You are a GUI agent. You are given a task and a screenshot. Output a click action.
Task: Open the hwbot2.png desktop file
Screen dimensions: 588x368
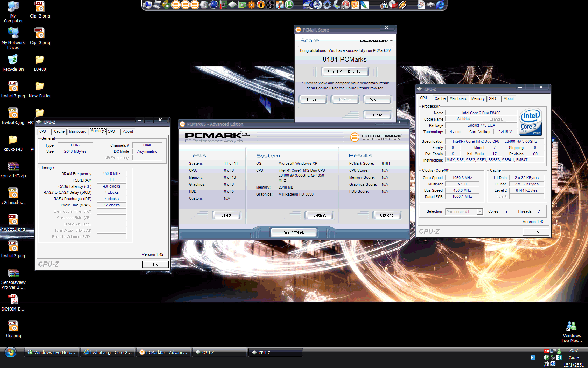click(x=13, y=250)
